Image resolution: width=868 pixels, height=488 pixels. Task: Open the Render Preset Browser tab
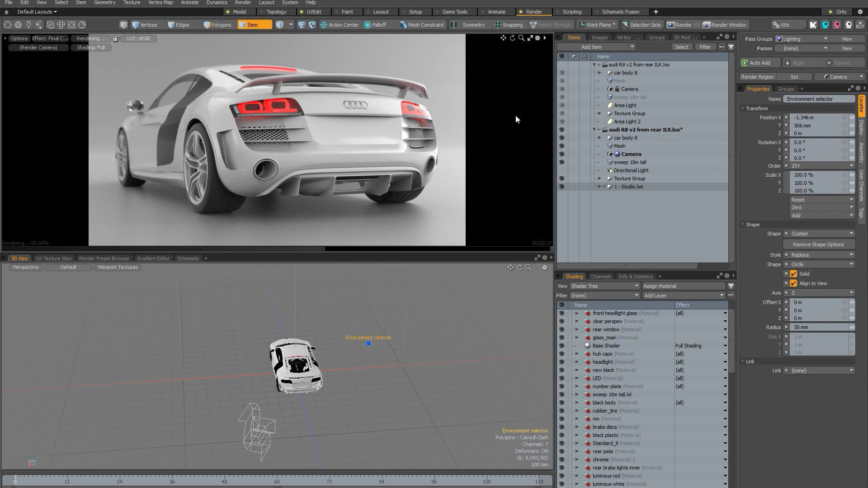(104, 258)
